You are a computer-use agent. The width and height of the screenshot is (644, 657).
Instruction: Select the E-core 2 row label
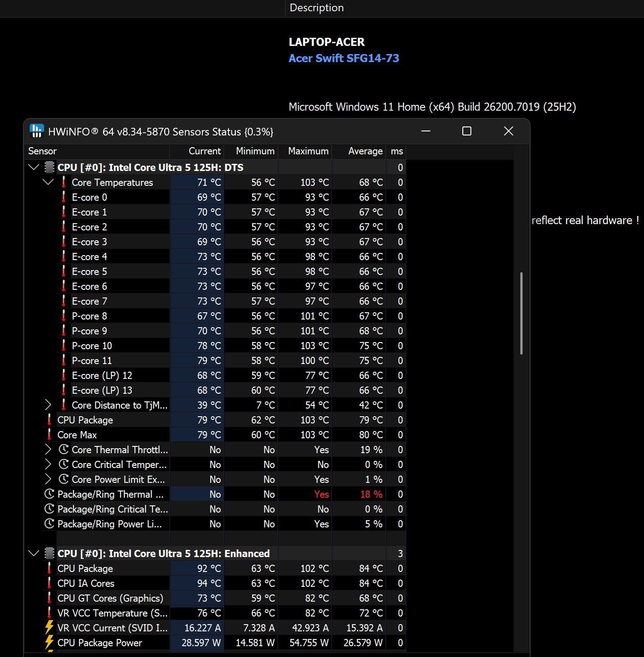pos(89,227)
